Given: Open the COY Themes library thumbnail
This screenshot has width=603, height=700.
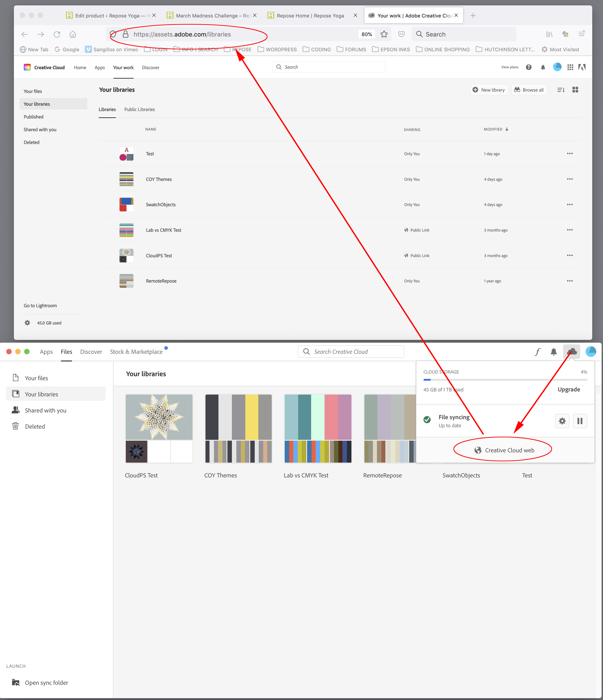Looking at the screenshot, I should (x=238, y=428).
